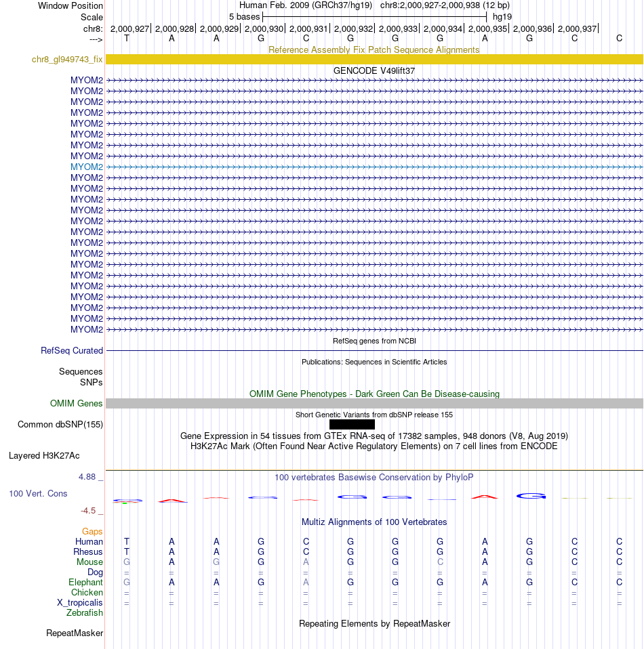644x649 pixels.
Task: Open the Reference Assembly Fix Patch Sequence Alignments title
Action: point(374,49)
